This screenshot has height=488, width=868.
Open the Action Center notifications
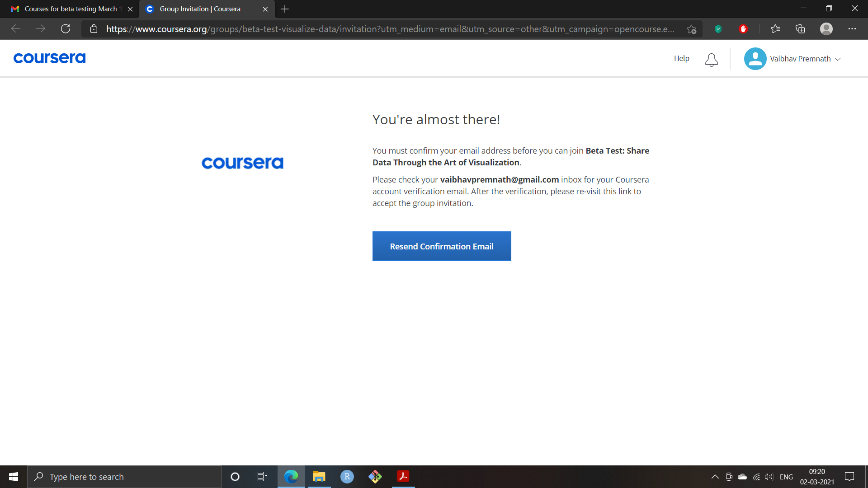849,477
